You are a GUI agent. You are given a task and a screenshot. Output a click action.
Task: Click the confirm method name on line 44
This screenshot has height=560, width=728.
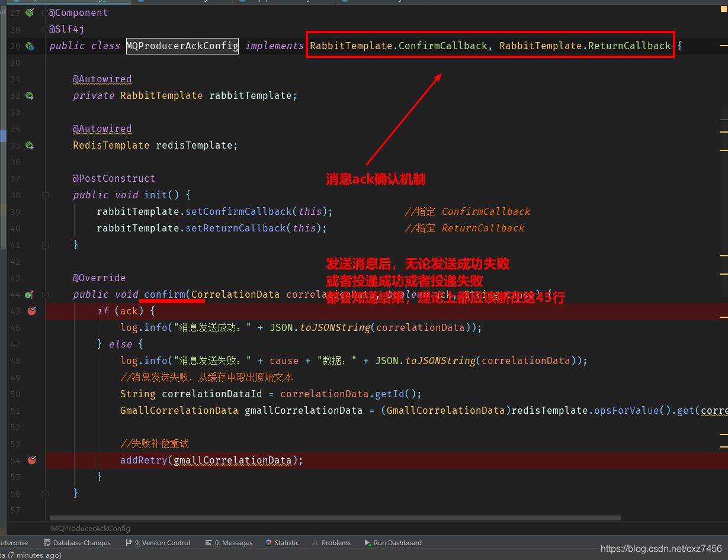point(165,294)
